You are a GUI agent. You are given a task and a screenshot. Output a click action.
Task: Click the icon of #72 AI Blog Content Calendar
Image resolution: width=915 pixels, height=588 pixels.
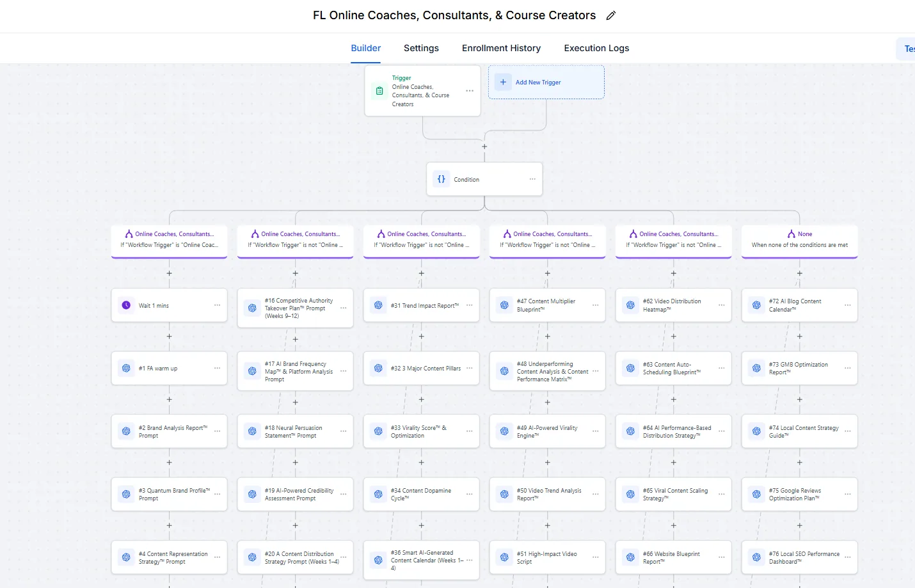click(756, 305)
